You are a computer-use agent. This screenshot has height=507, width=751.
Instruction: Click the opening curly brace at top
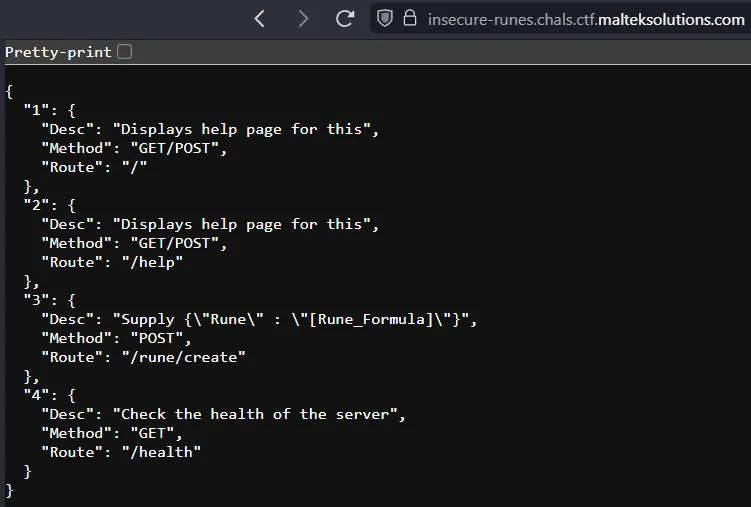coord(9,91)
